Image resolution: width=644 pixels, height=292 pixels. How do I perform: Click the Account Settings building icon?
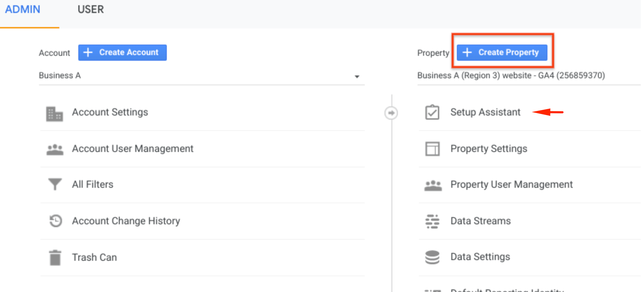[x=54, y=114]
